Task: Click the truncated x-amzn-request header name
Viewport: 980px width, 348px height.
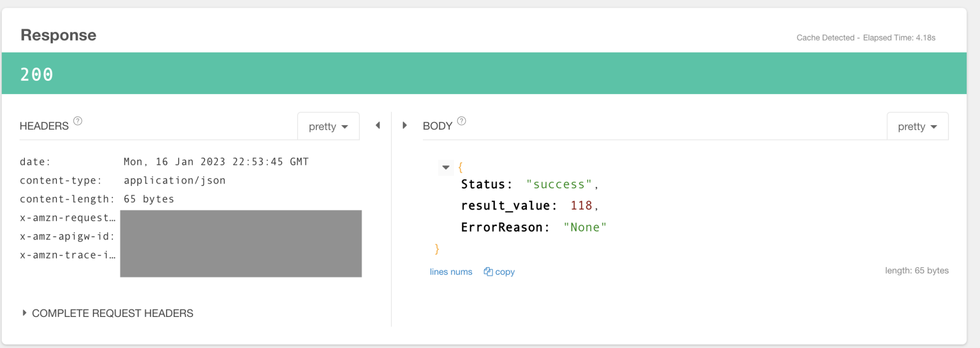Action: (67, 218)
